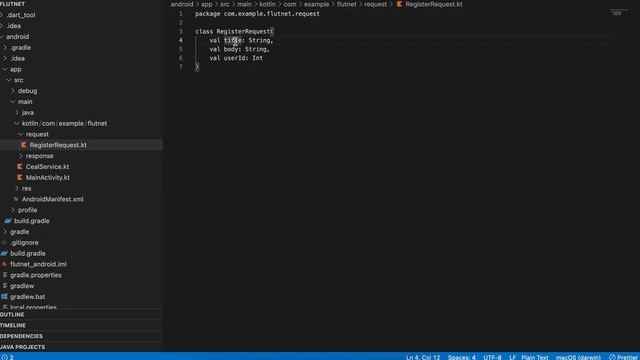Click app in the breadcrumb

coord(207,4)
